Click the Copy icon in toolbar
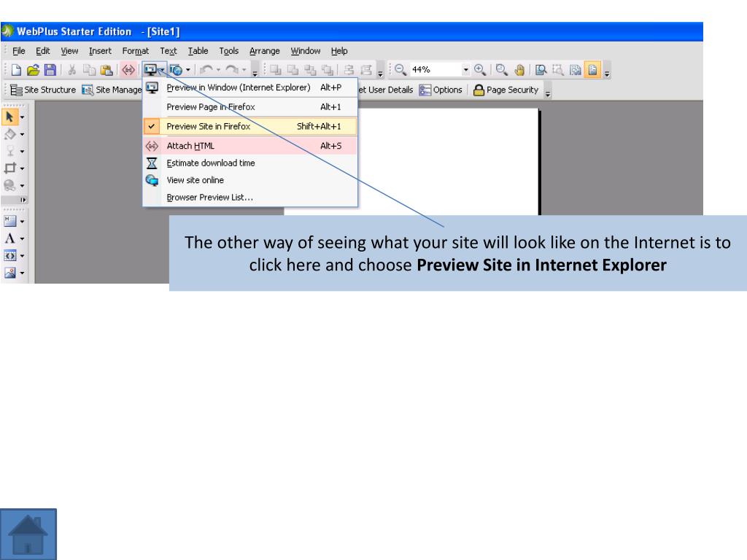747x560 pixels. pos(89,70)
